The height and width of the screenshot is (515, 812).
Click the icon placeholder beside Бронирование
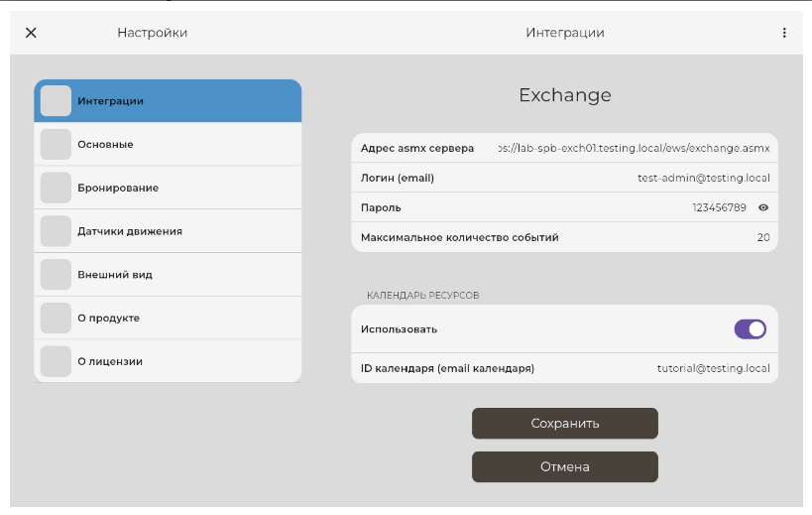56,188
